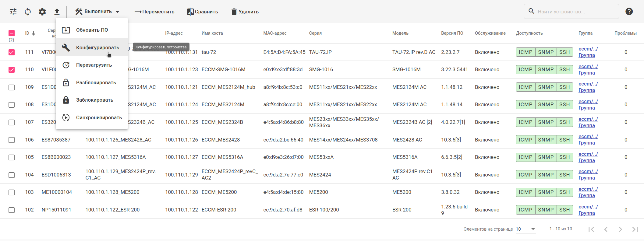The height and width of the screenshot is (241, 644).
Task: Sort by the ID column arrow
Action: 34,33
